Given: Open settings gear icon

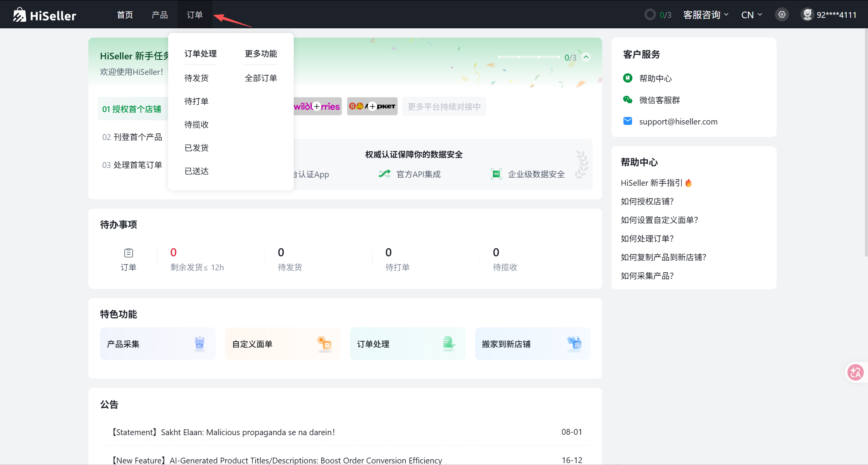Looking at the screenshot, I should tap(782, 15).
